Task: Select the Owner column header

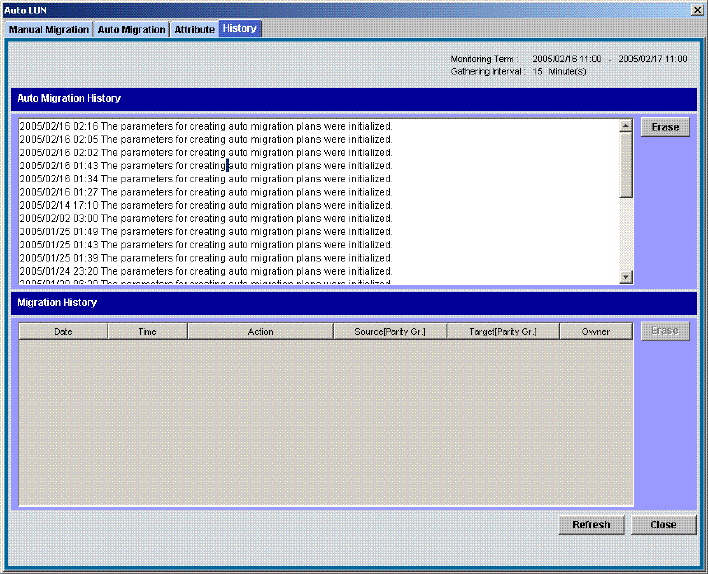Action: (596, 331)
